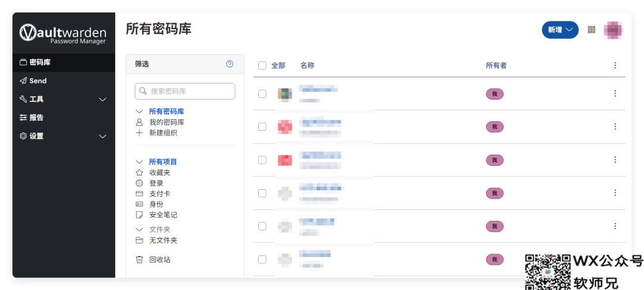The image size is (644, 290).
Task: Filter by 安全笔记 secure notes
Action: 163,215
